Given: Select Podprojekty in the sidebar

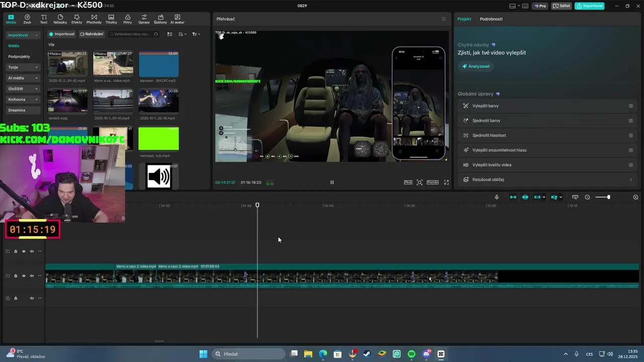Looking at the screenshot, I should [x=19, y=57].
